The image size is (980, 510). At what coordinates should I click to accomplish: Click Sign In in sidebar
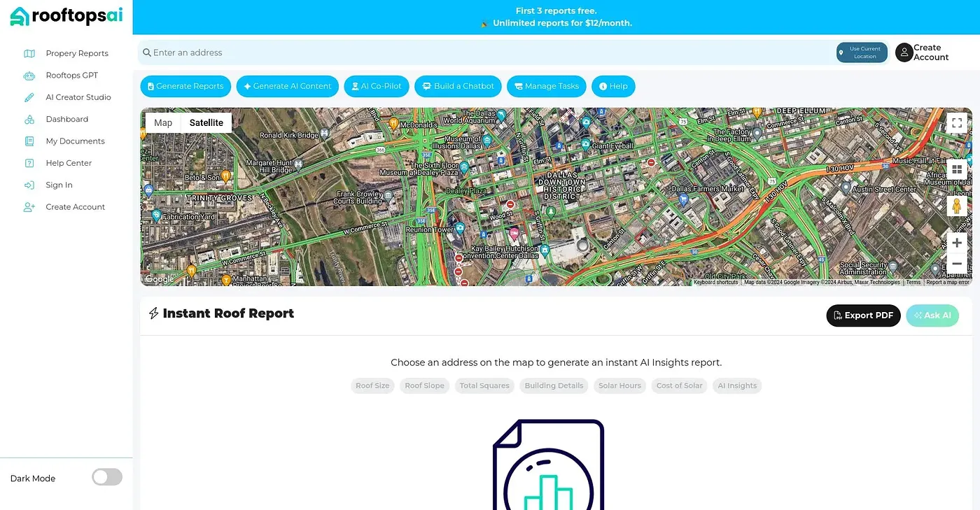click(59, 185)
